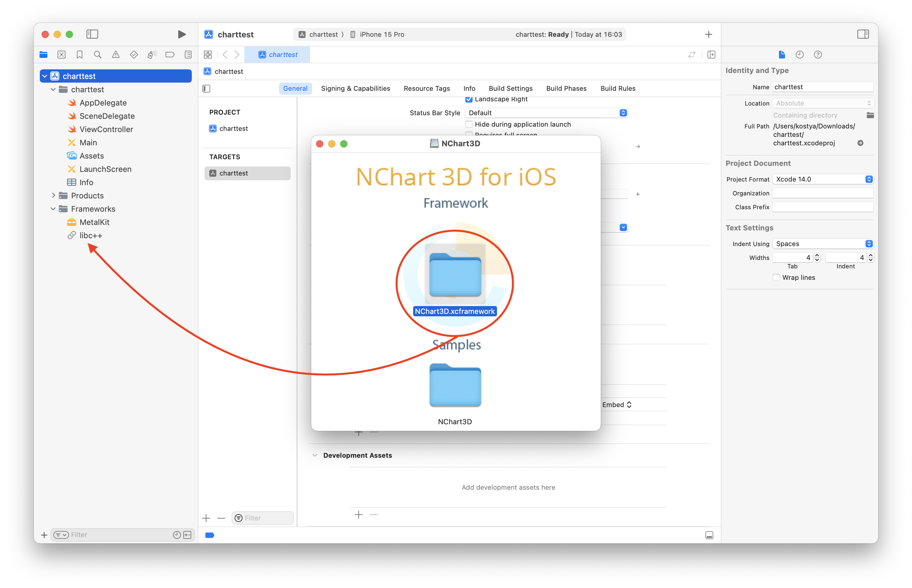Open the Bookmark navigator icon
Viewport: 912px width, 588px height.
[79, 55]
